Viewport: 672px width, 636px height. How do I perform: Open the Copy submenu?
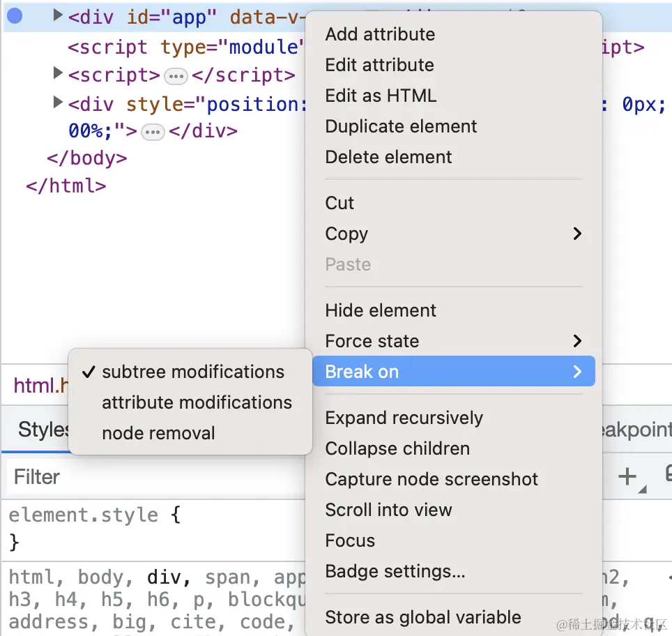tap(453, 234)
